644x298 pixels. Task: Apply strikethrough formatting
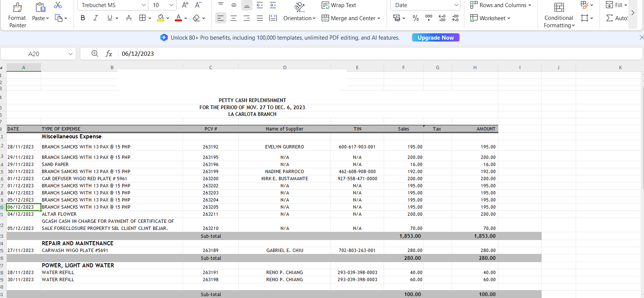(129, 18)
